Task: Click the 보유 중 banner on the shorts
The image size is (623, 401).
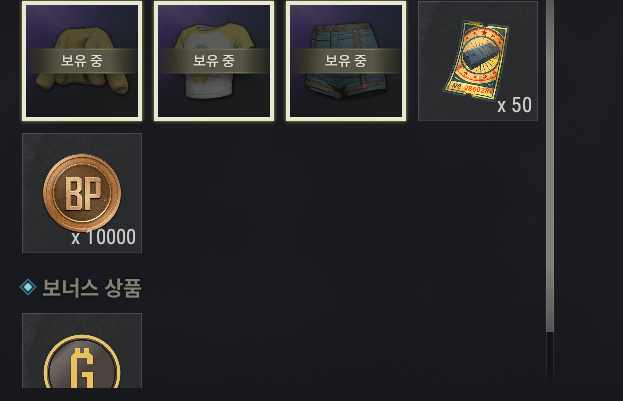Action: tap(346, 61)
